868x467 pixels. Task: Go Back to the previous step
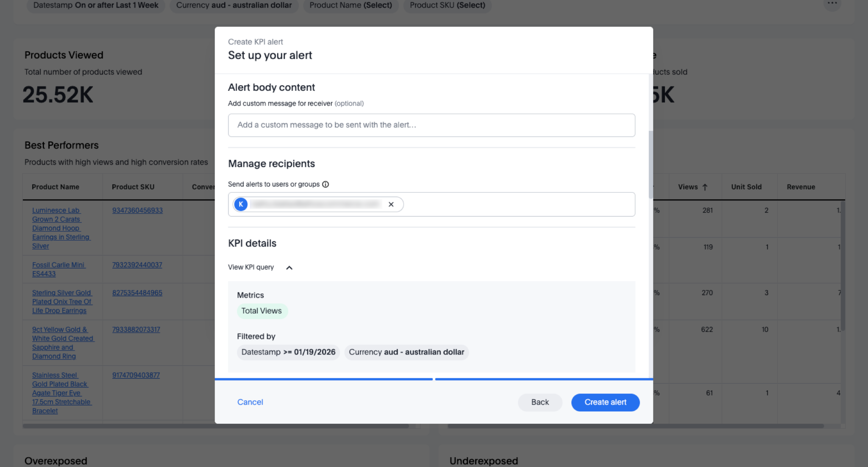[x=540, y=402]
